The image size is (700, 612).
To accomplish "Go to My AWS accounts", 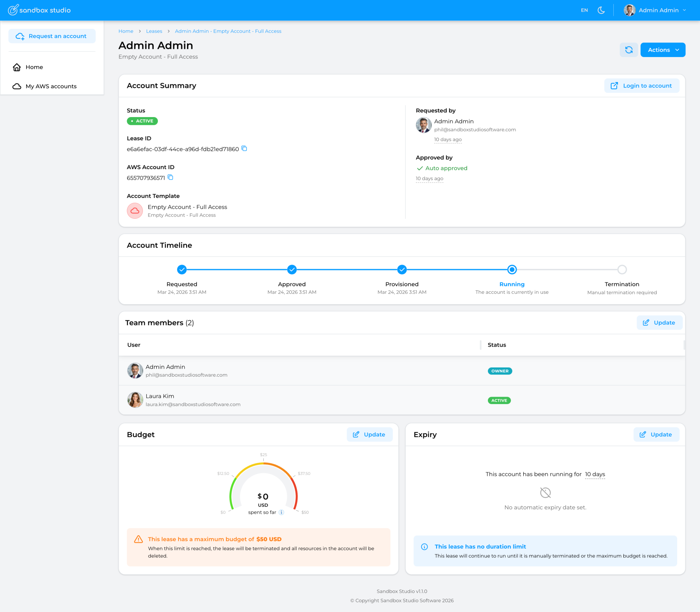I will [51, 86].
